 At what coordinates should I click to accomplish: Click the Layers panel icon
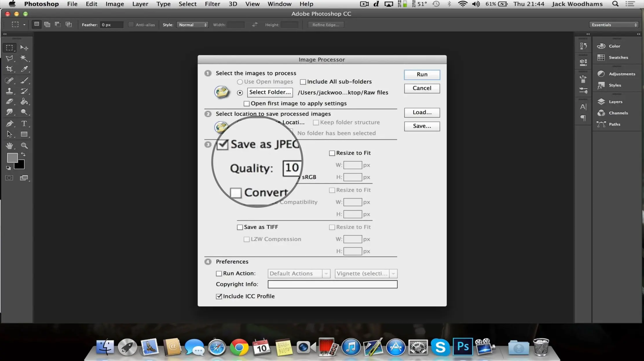601,101
